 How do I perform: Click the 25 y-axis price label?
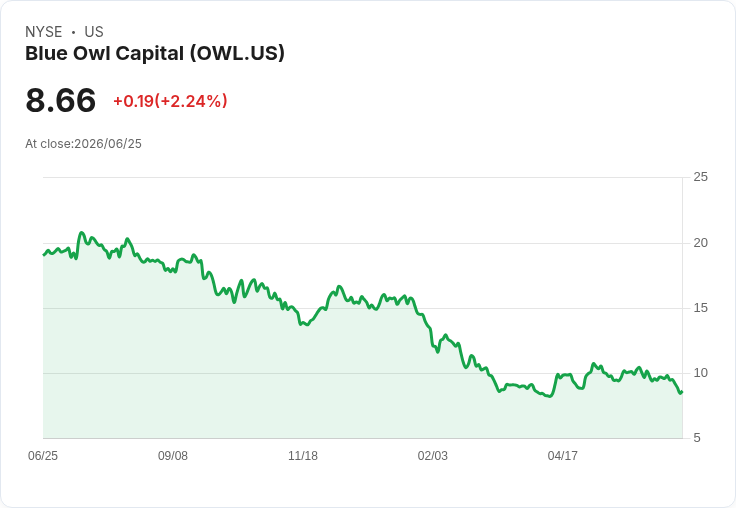[700, 177]
